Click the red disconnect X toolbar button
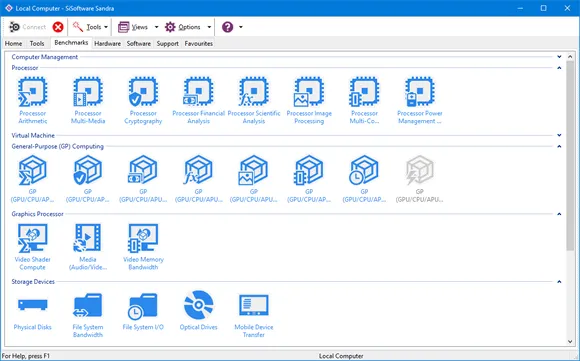Viewport: 580px width, 361px height. click(x=58, y=27)
